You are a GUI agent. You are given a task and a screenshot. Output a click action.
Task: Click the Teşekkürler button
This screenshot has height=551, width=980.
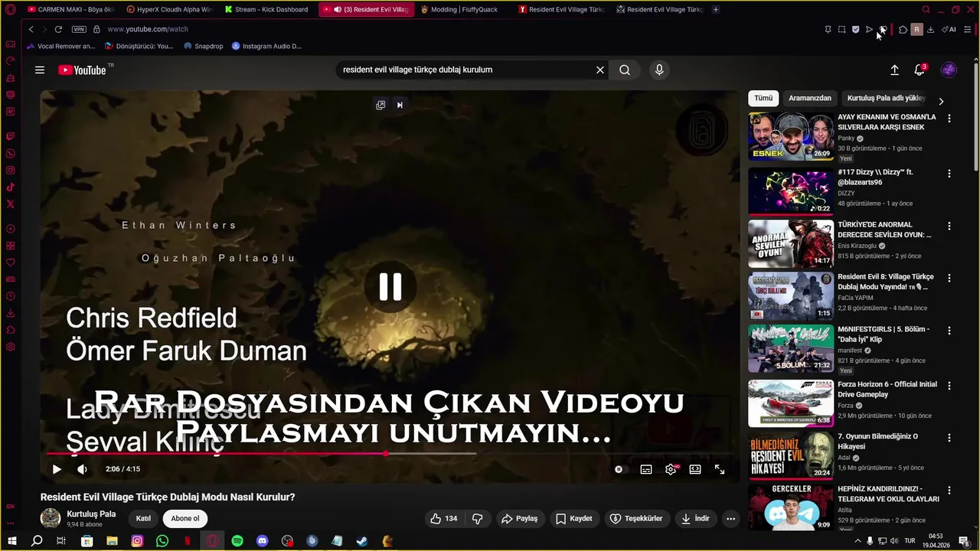tap(636, 518)
